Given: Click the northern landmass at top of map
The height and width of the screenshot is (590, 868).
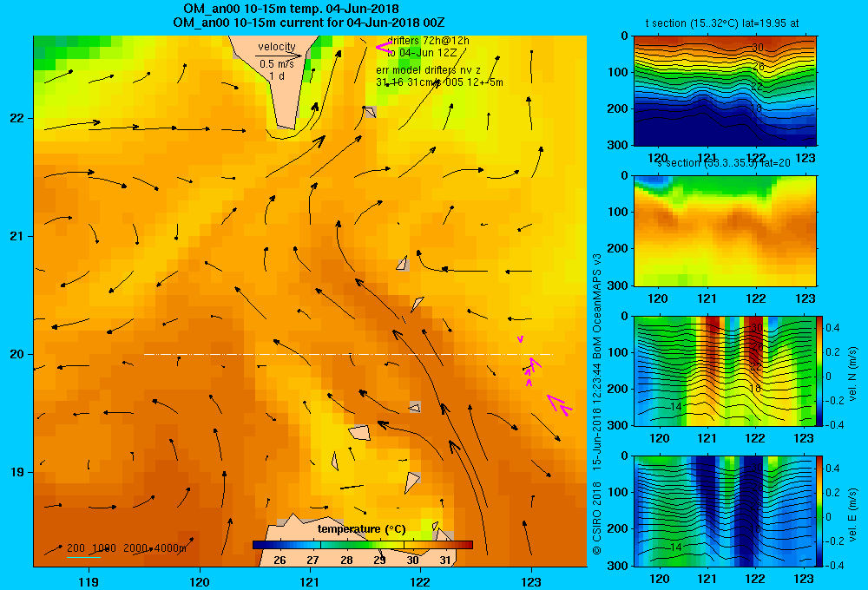Looking at the screenshot, I should (275, 83).
